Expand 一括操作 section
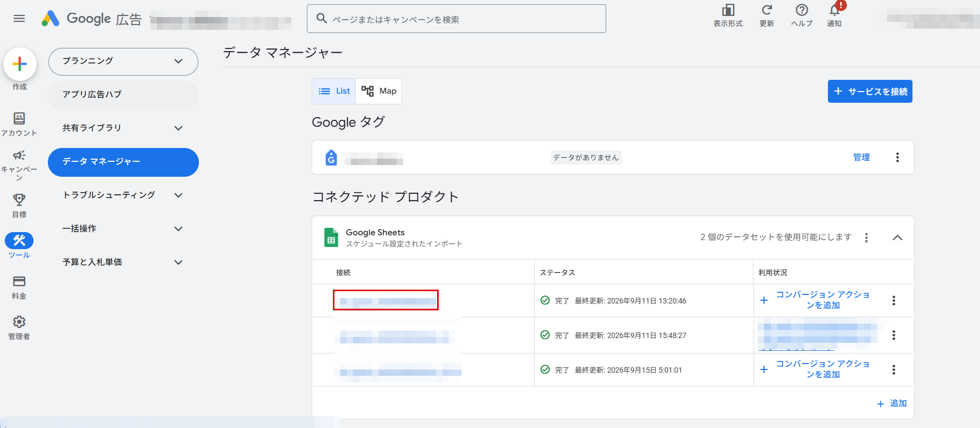 (x=123, y=228)
